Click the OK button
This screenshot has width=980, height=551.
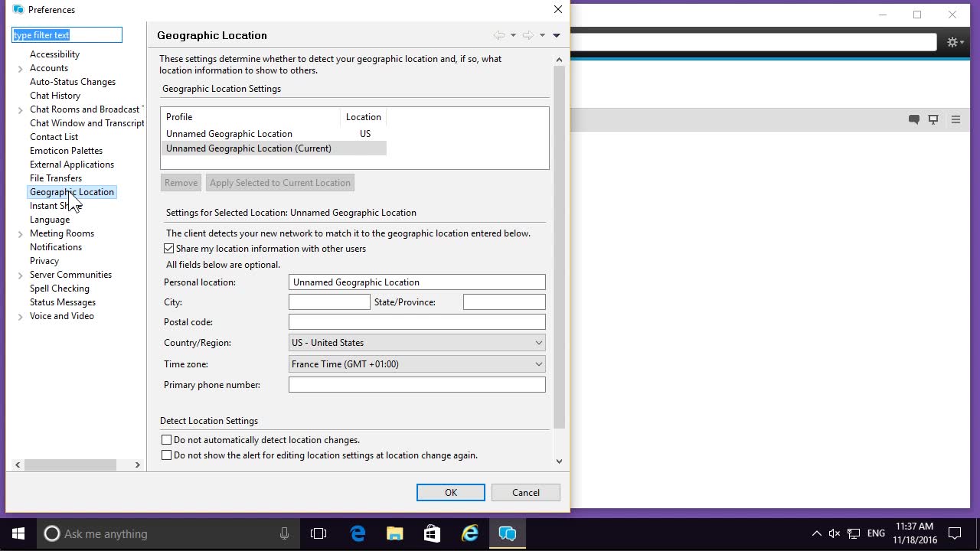click(450, 493)
